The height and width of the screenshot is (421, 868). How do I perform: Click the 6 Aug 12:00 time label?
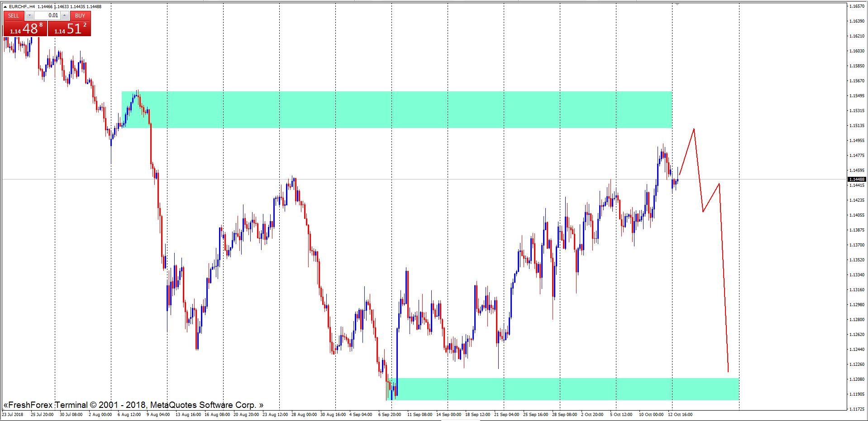pos(129,415)
